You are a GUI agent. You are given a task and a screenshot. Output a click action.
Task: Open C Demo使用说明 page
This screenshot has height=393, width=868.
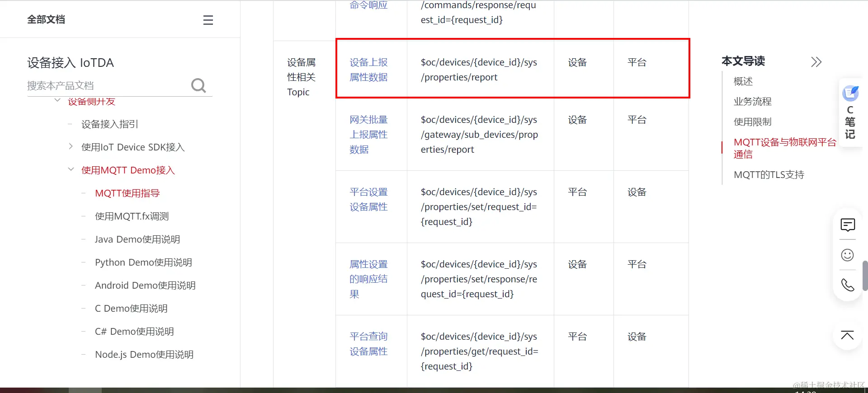coord(131,309)
